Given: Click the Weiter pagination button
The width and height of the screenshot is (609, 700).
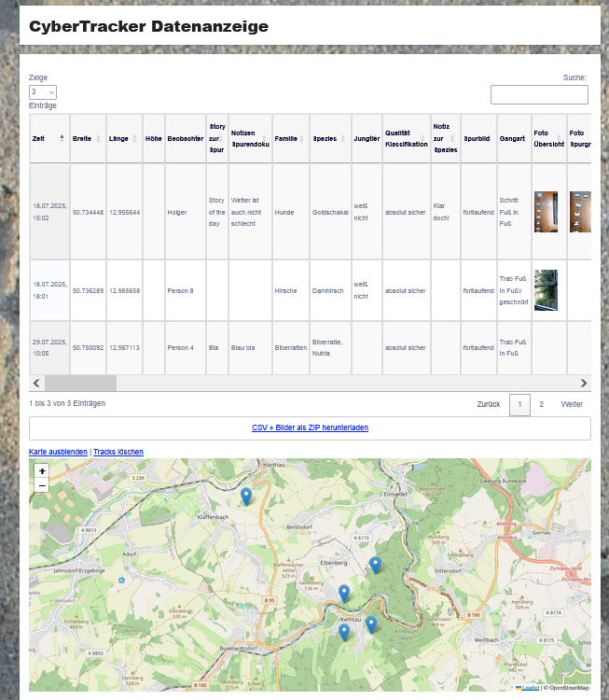Looking at the screenshot, I should coord(572,404).
